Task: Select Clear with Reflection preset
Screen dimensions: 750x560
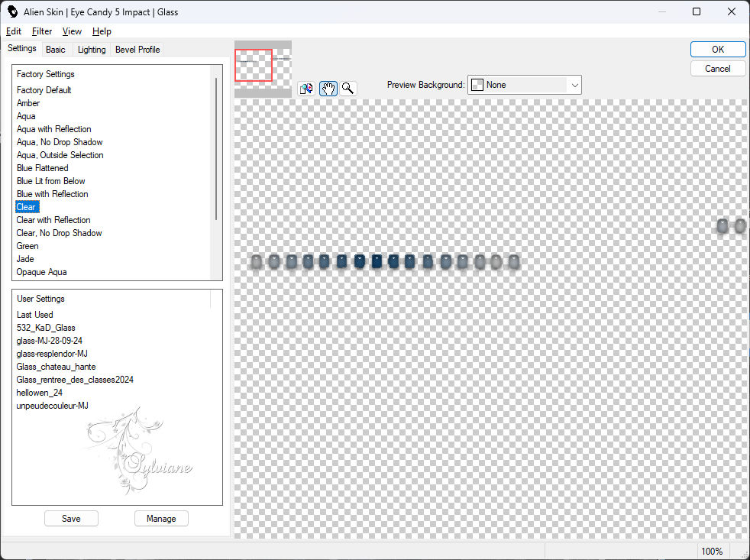Action: tap(53, 220)
